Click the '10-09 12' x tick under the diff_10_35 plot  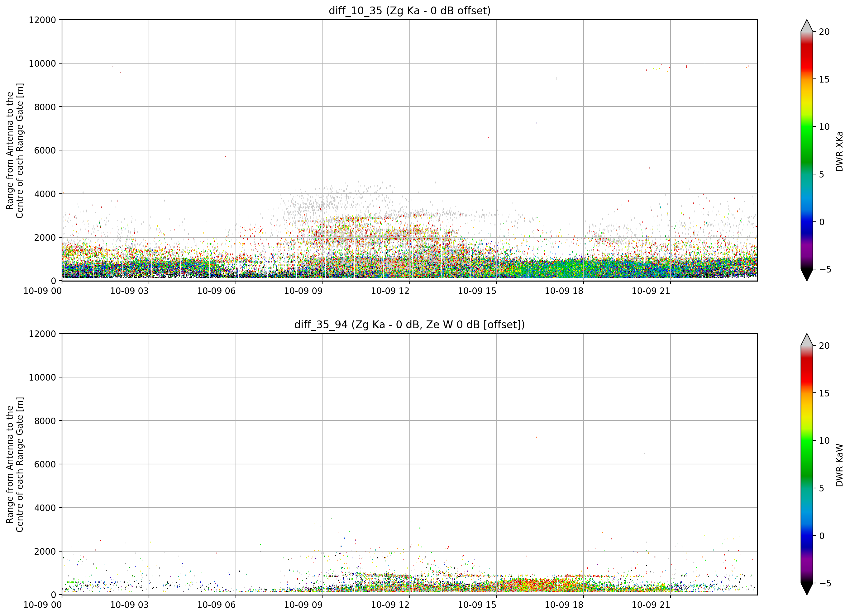point(390,291)
